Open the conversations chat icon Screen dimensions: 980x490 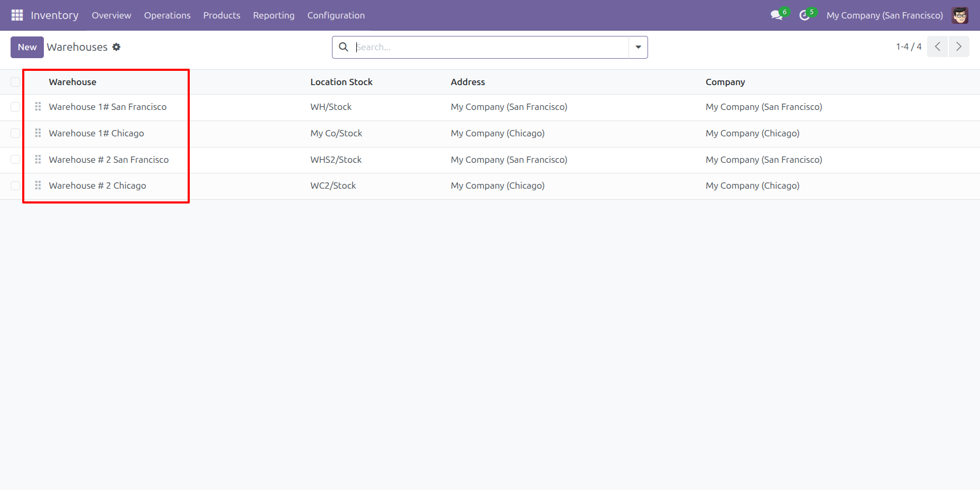[x=776, y=15]
